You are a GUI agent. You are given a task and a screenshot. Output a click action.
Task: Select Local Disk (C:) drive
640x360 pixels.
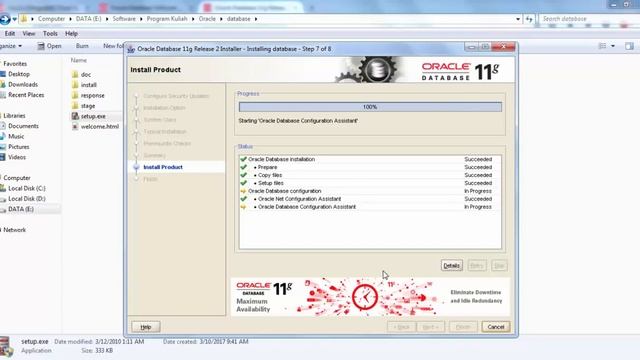click(27, 188)
